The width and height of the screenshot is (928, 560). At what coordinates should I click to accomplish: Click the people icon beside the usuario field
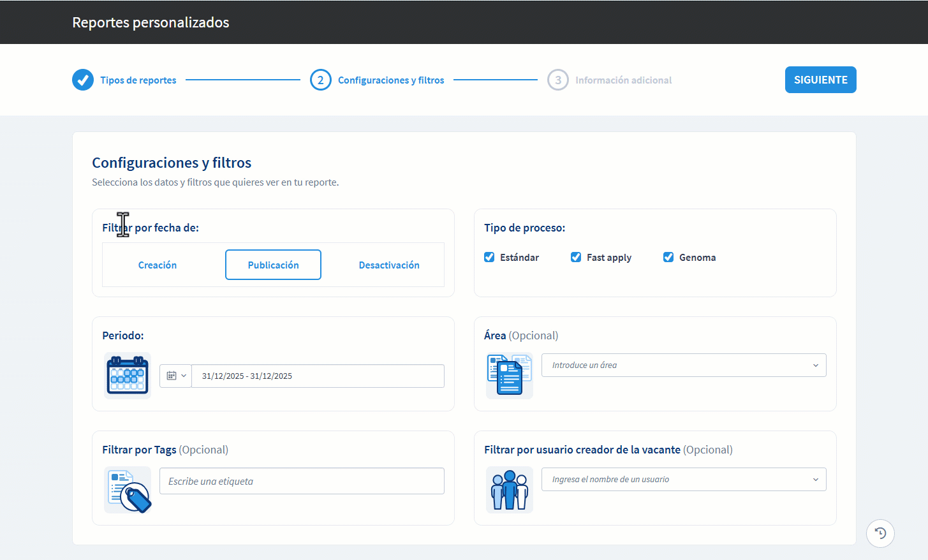(508, 490)
